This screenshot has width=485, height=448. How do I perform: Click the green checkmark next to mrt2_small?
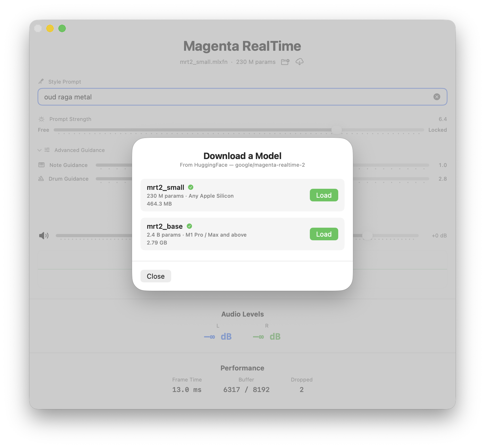click(191, 187)
